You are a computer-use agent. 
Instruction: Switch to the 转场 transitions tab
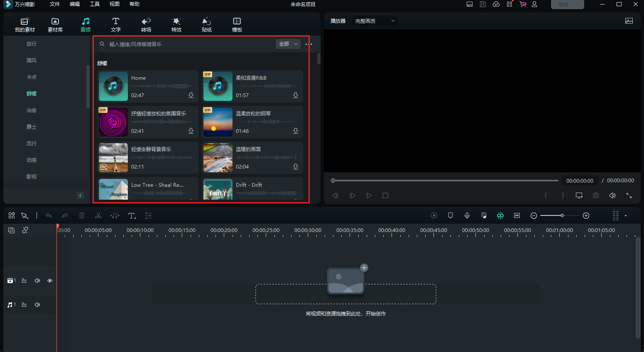coord(146,24)
